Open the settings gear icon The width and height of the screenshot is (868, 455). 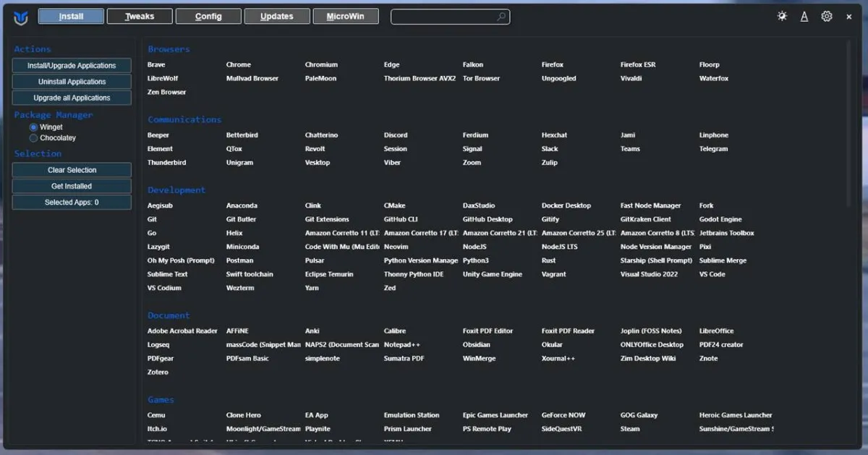point(827,16)
